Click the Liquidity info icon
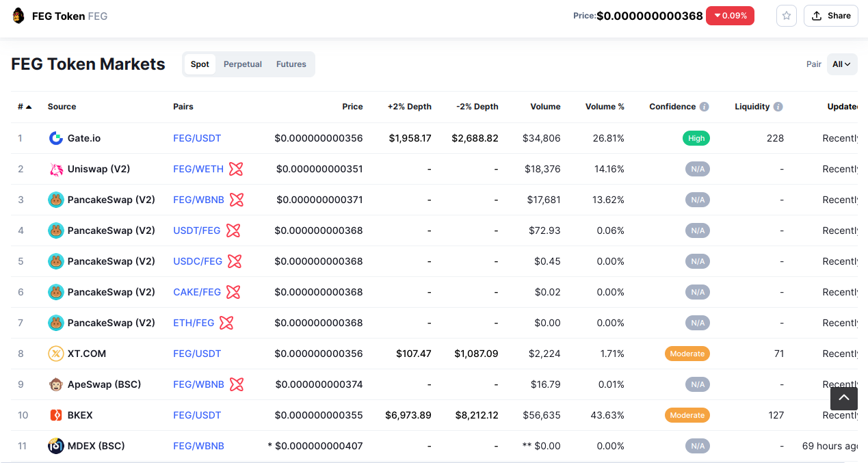Viewport: 868px width, 463px height. (778, 107)
